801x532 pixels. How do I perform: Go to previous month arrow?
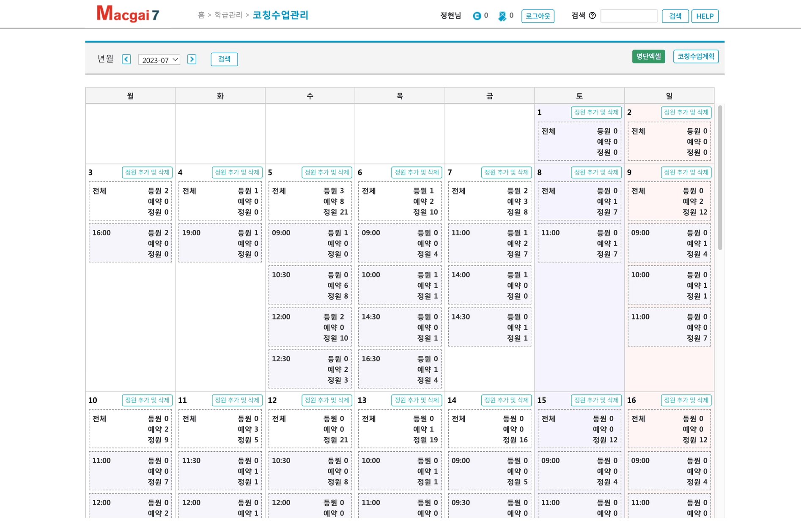(x=126, y=59)
